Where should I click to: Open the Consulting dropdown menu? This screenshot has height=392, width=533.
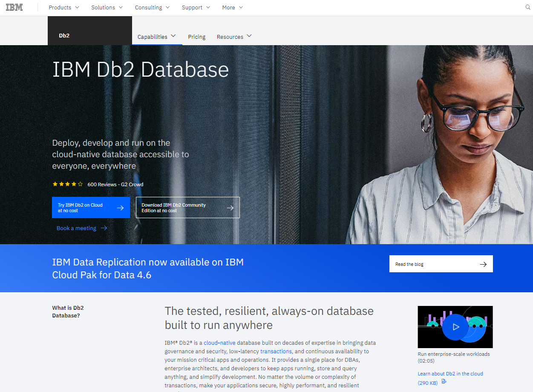pos(152,8)
